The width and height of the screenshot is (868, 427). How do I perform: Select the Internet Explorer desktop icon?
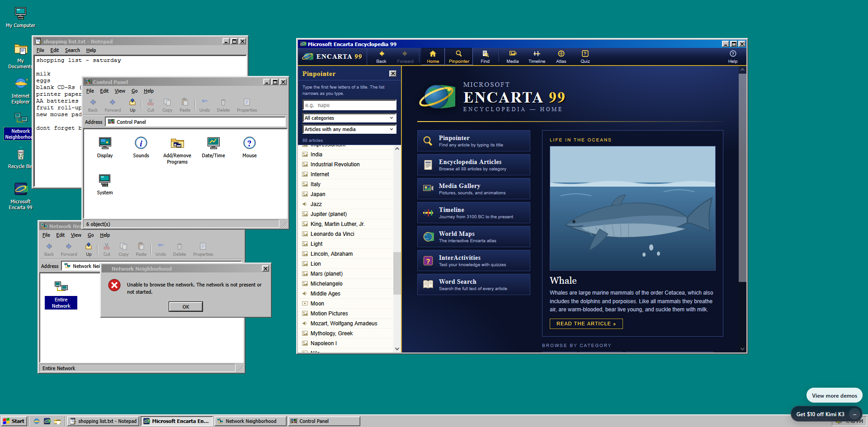(20, 91)
